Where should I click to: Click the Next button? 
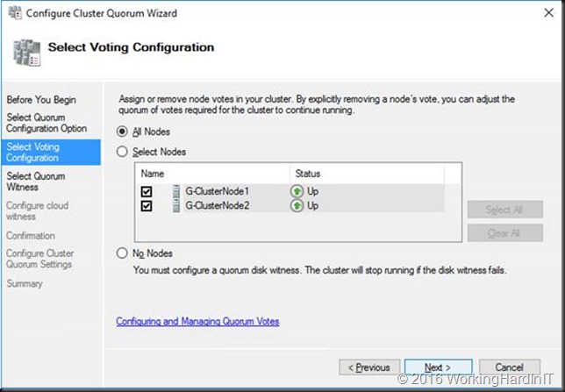[438, 367]
